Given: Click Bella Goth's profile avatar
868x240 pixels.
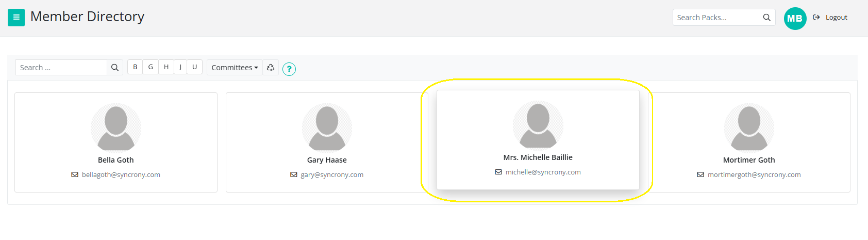Looking at the screenshot, I should pyautogui.click(x=116, y=127).
